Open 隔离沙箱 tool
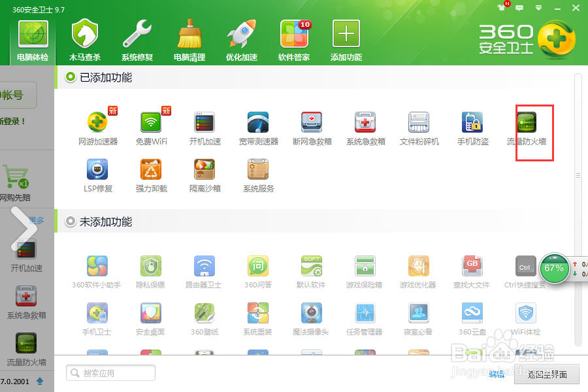Image resolution: width=588 pixels, height=392 pixels. point(204,176)
